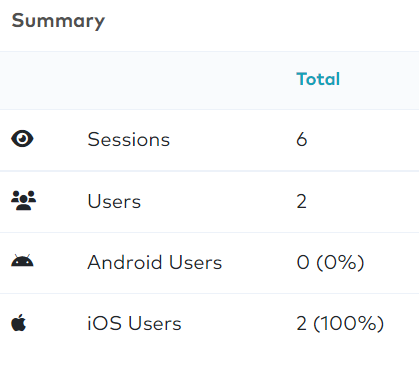Select the Sessions row label
This screenshot has height=368, width=419.
[129, 139]
